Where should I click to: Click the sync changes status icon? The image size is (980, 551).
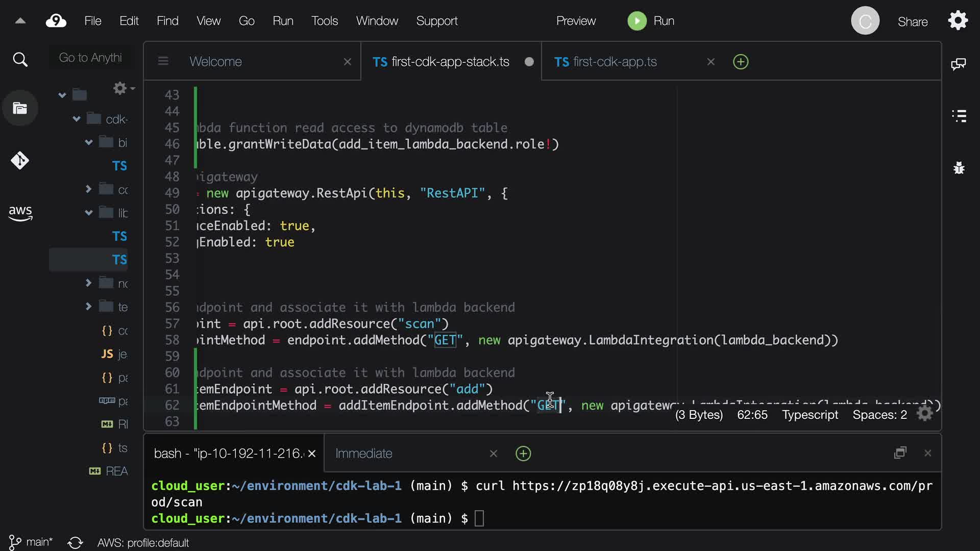click(x=75, y=542)
